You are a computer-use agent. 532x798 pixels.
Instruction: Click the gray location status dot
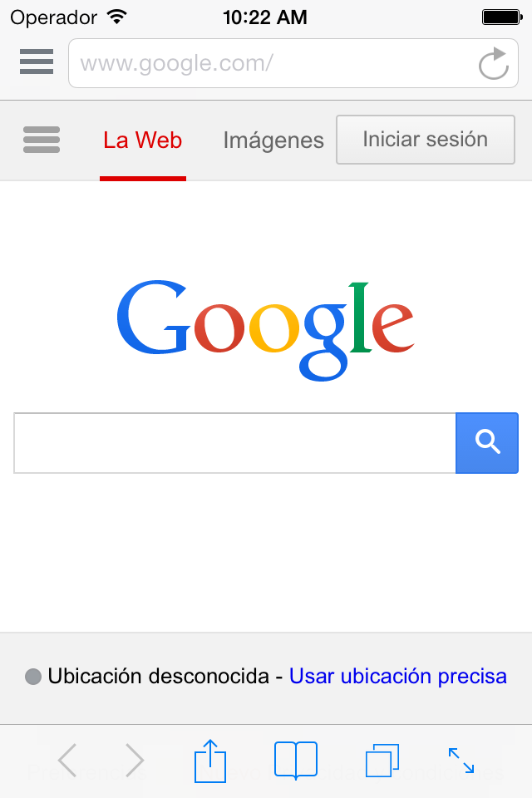click(x=33, y=677)
